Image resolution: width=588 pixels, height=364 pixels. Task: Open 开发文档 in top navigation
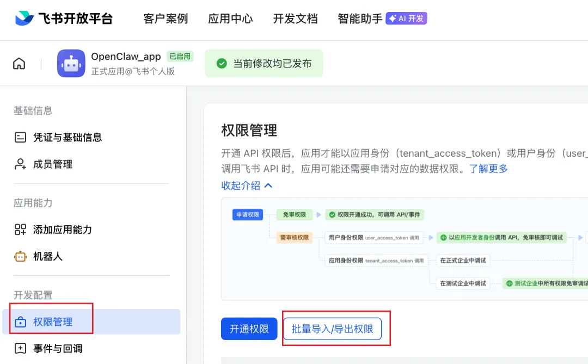[x=295, y=18]
